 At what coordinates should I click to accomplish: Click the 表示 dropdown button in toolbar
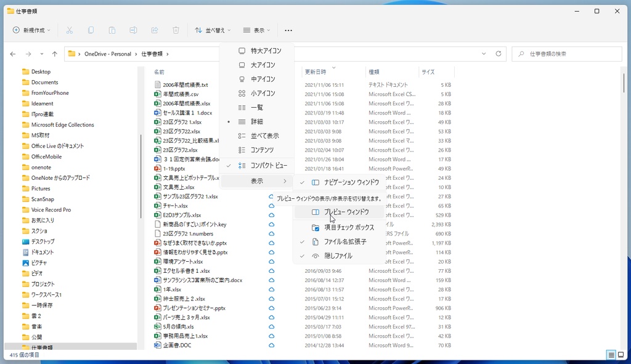[x=257, y=30]
